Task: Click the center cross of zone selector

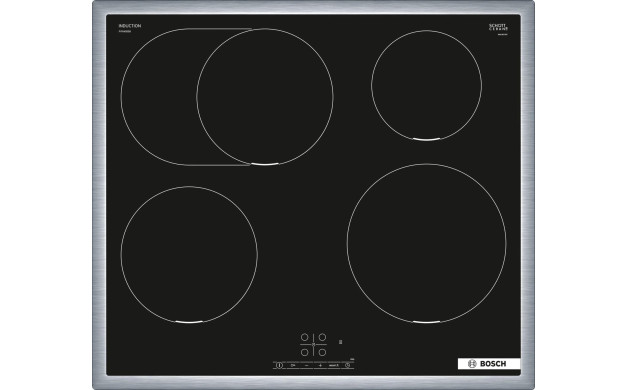Action: click(x=313, y=344)
